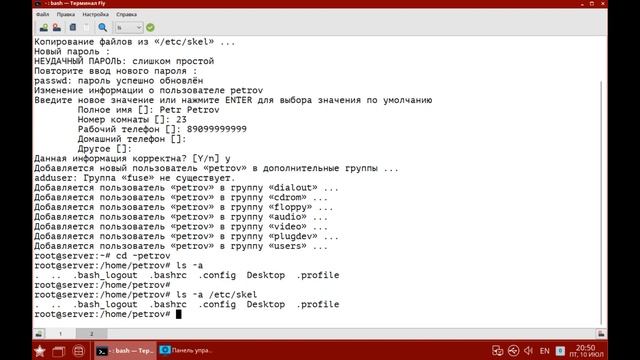Click the terminal vertical scrollbar
The width and height of the screenshot is (640, 360).
(x=602, y=202)
